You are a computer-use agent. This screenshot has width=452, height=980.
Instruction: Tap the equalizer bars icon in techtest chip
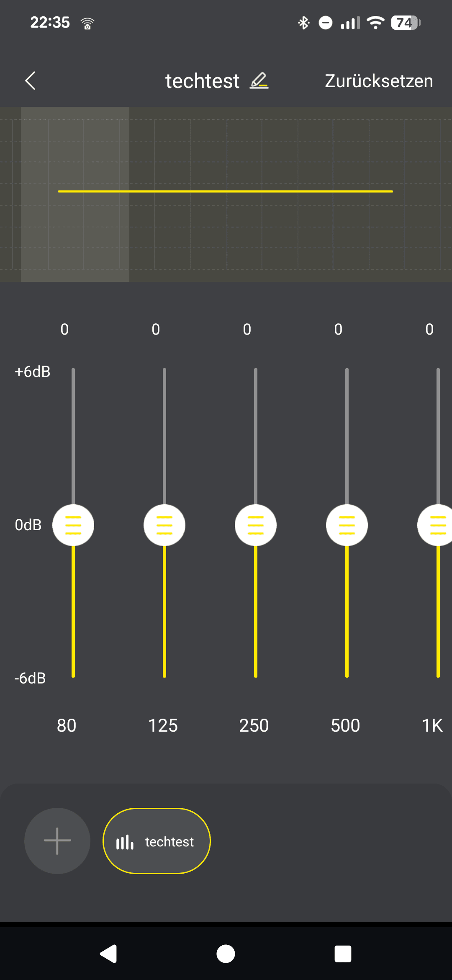tap(125, 842)
